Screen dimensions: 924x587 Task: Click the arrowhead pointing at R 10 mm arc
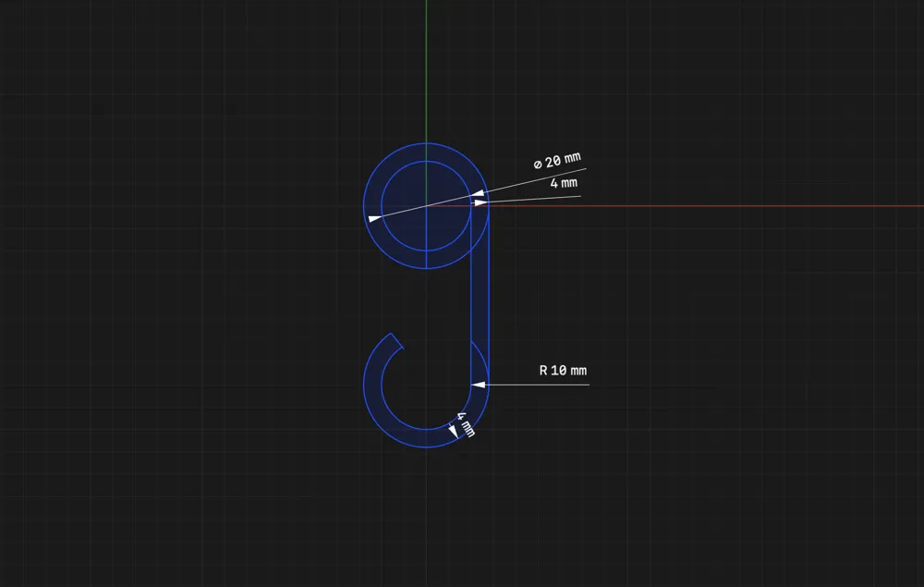tap(478, 385)
